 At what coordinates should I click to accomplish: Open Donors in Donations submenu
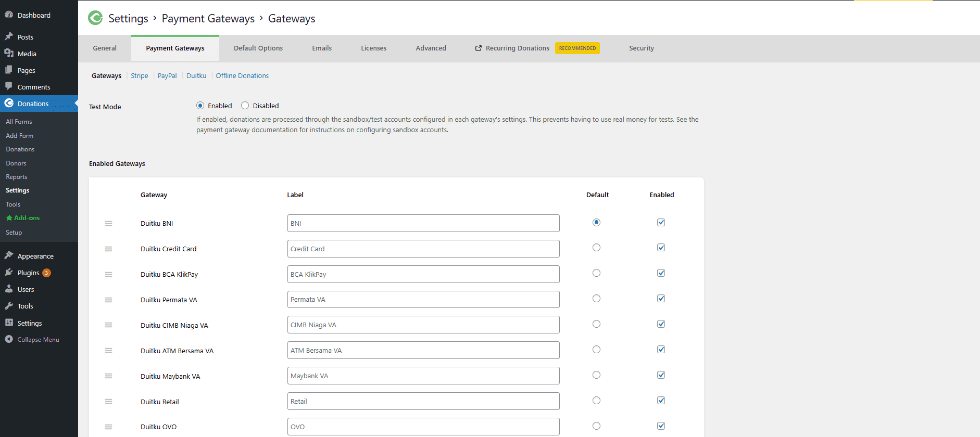click(16, 163)
